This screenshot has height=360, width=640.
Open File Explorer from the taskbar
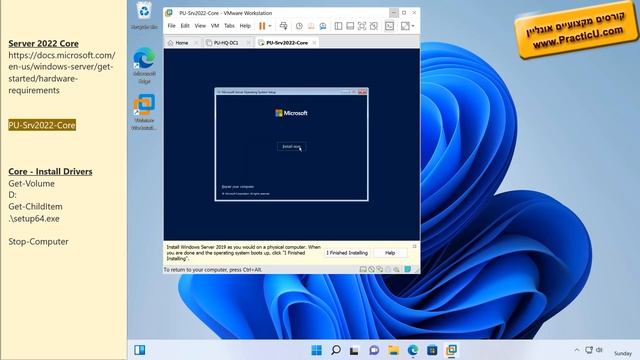coord(393,350)
